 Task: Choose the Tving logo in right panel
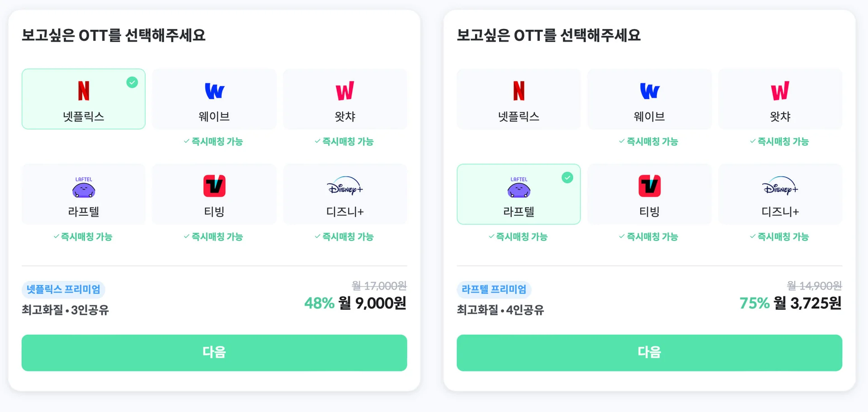[x=649, y=186]
